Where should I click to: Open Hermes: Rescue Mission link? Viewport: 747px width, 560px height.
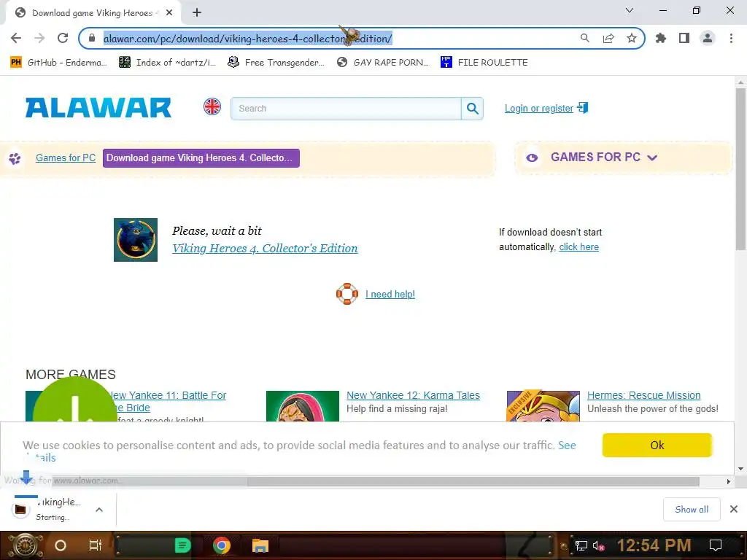point(643,395)
